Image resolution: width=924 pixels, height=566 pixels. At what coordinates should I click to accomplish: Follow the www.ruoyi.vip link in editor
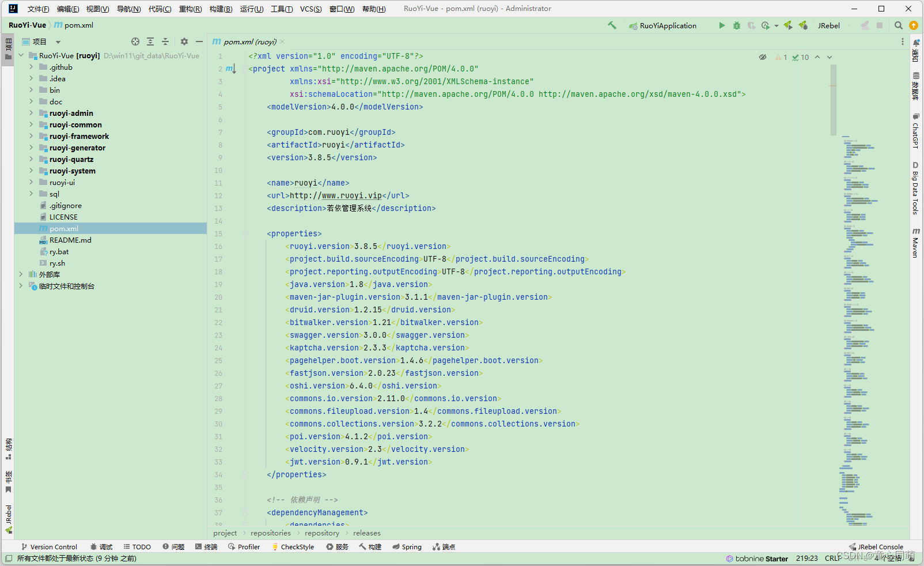[351, 195]
